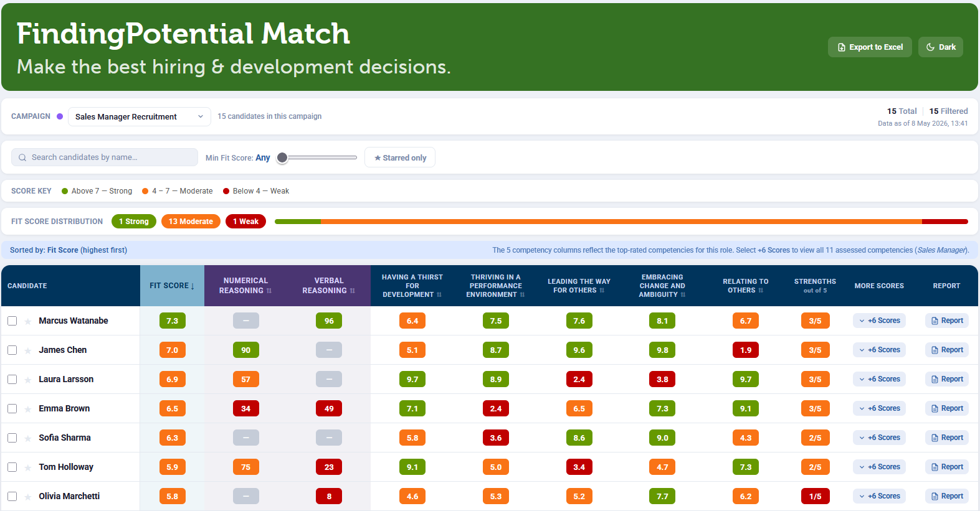Star Laura Larsson as favorite

(x=28, y=380)
